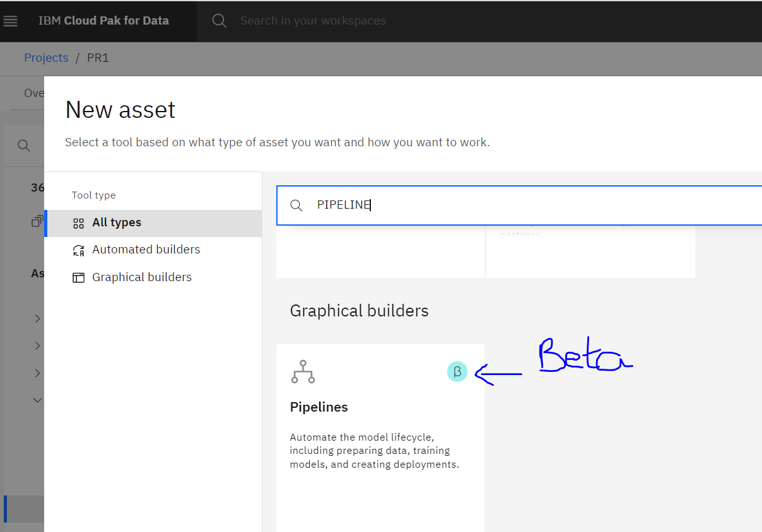This screenshot has height=532, width=762.
Task: Click IBM Cloud Pak for Data title
Action: [103, 21]
